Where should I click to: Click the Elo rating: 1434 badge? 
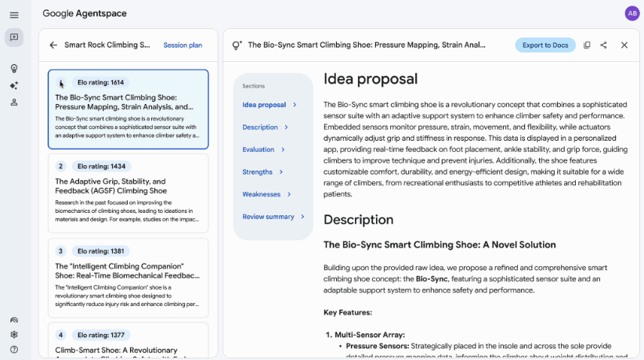coord(101,166)
